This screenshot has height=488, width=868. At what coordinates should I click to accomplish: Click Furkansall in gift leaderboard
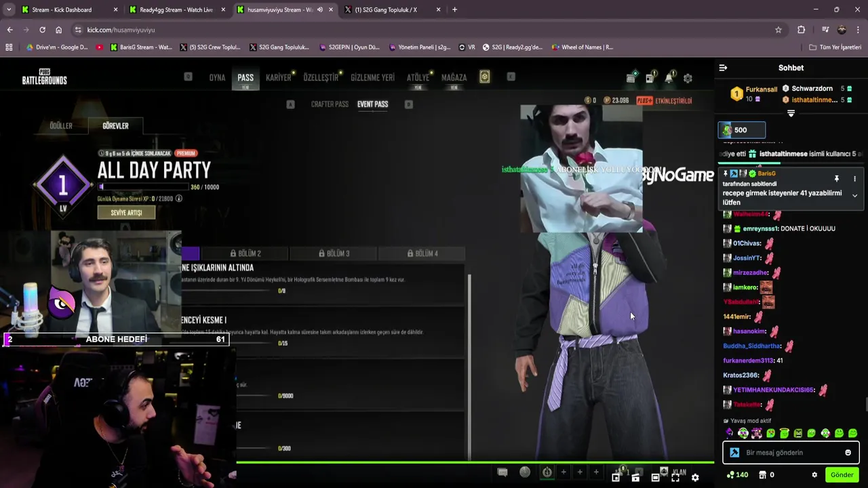762,89
